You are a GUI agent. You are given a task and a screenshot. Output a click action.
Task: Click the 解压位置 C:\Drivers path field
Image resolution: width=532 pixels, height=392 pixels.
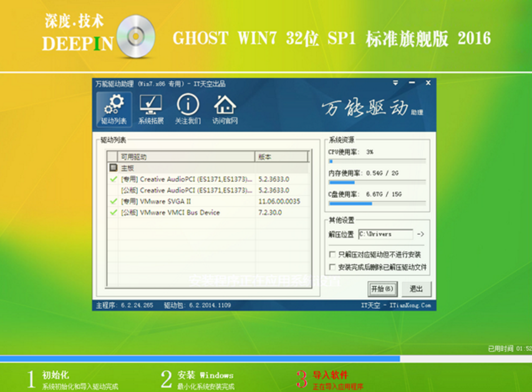click(386, 234)
